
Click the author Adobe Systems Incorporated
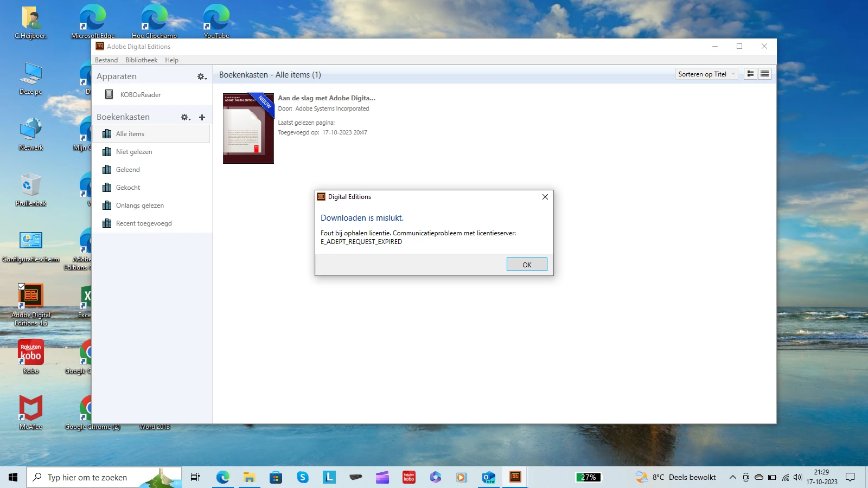(x=332, y=108)
